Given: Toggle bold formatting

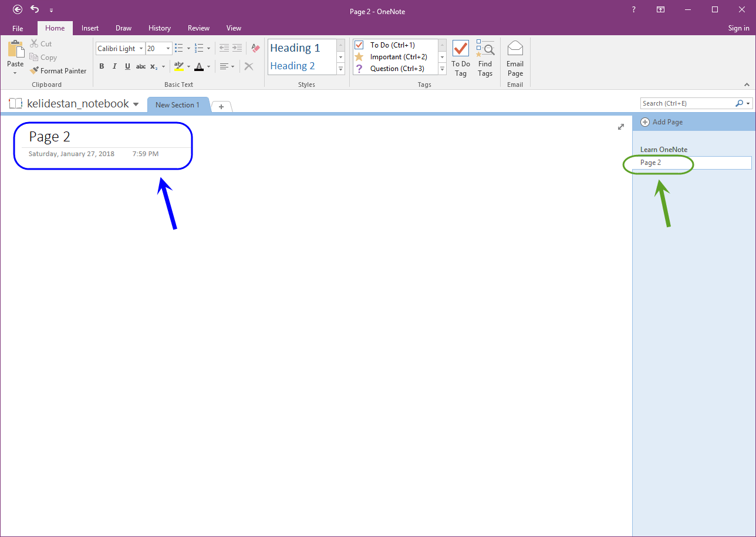Looking at the screenshot, I should coord(102,66).
